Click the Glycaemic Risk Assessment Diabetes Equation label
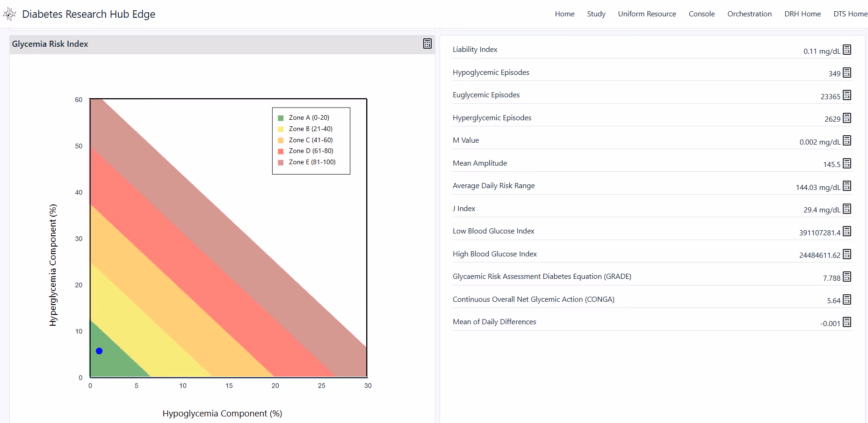 click(542, 277)
